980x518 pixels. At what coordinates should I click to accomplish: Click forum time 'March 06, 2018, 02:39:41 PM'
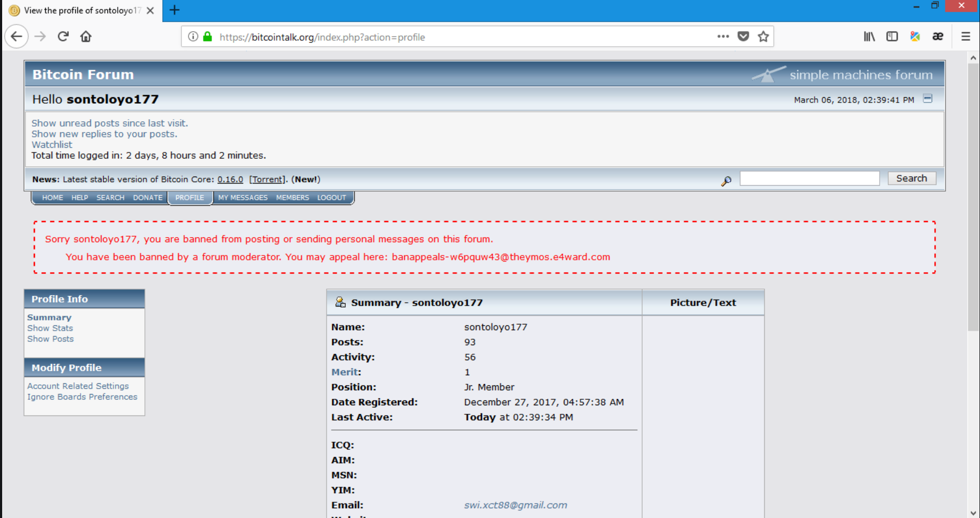pos(854,100)
